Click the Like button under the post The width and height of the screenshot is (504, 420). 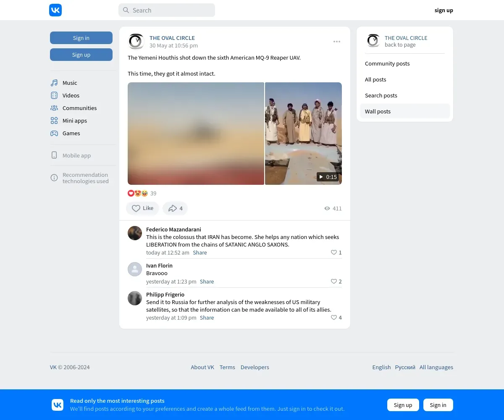pyautogui.click(x=142, y=208)
